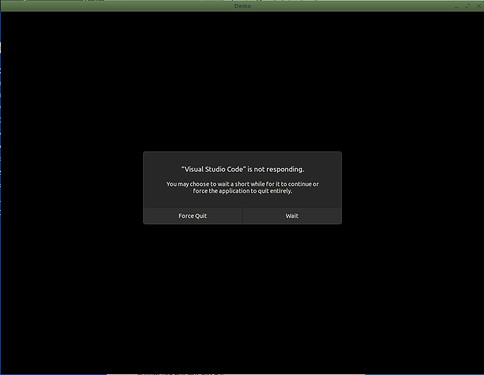Close the Demo window

tap(478, 6)
